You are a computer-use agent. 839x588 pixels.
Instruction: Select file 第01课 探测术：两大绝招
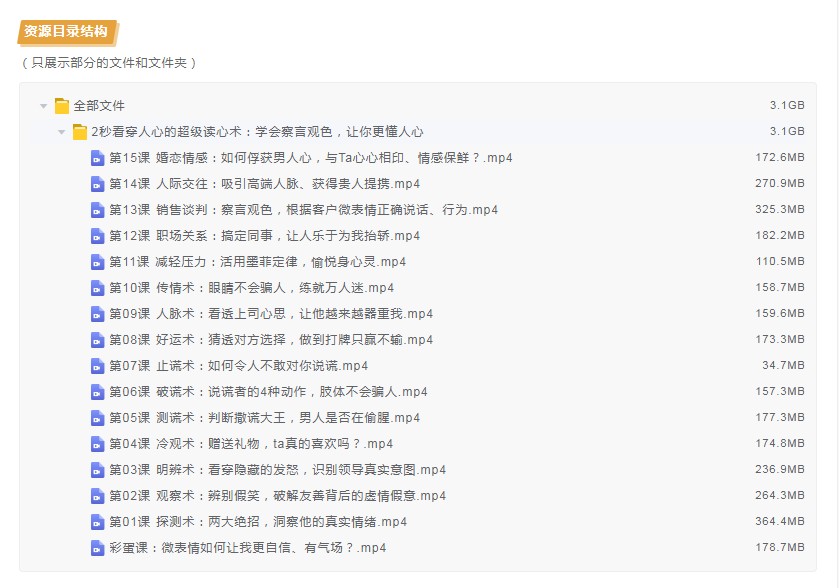pyautogui.click(x=258, y=522)
